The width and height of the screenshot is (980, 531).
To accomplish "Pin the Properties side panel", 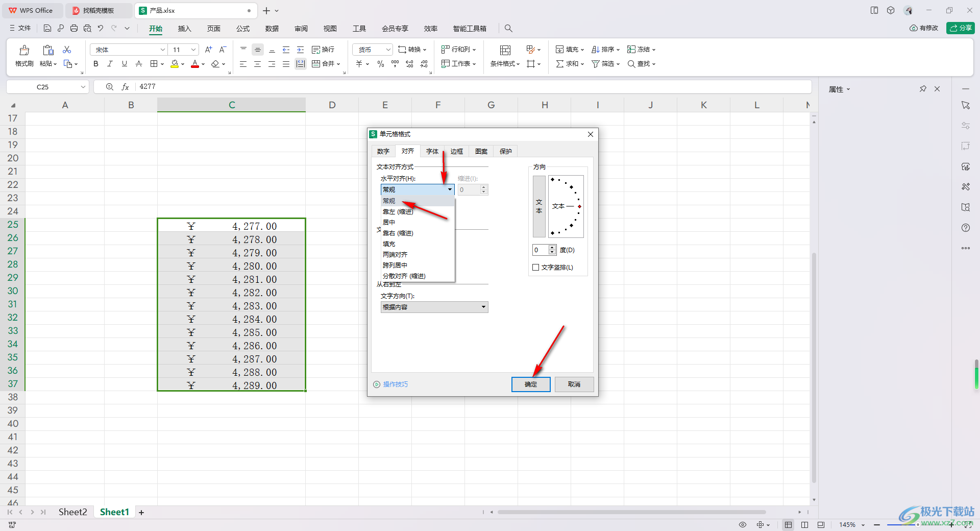I will coord(923,89).
